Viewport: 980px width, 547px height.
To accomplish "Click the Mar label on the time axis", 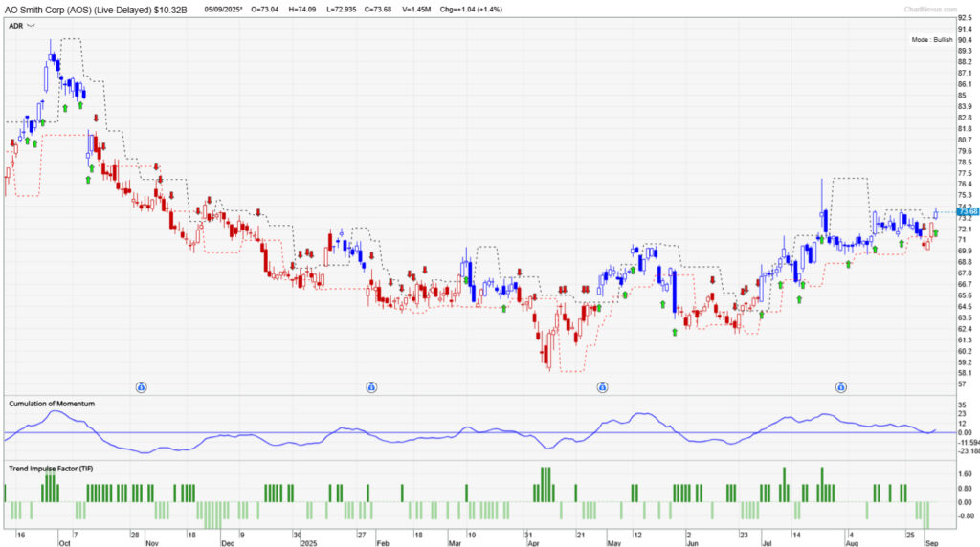I will point(455,543).
